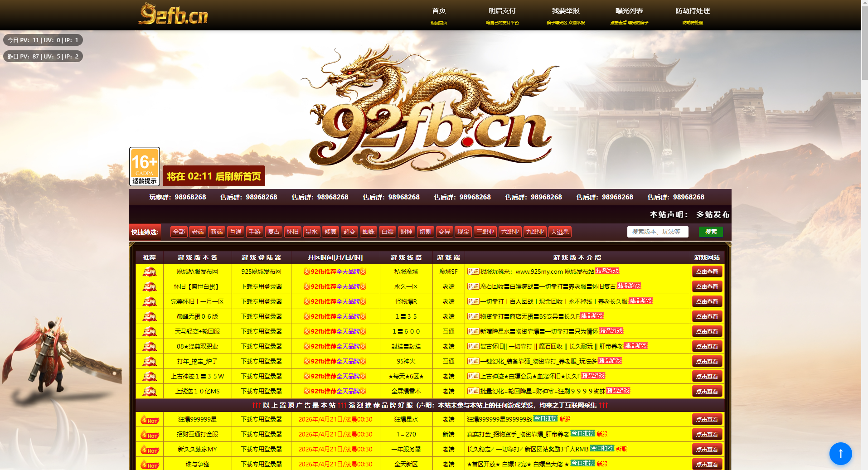The height and width of the screenshot is (470, 868).
Task: Apply the 大逃杀 filter tag
Action: (559, 232)
